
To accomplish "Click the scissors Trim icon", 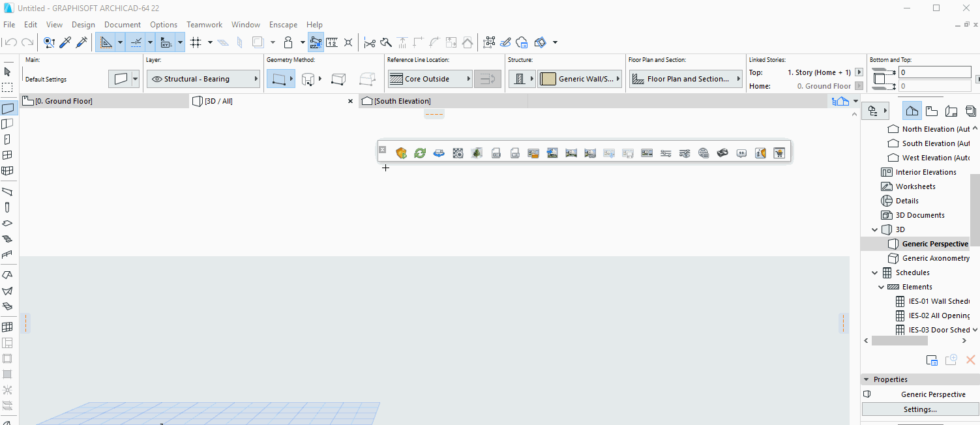I will (370, 42).
